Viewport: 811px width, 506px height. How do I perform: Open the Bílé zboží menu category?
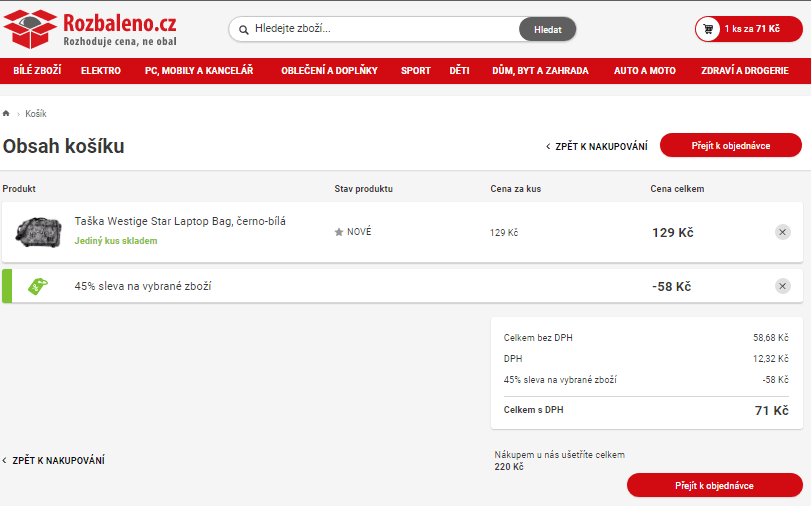tap(37, 71)
